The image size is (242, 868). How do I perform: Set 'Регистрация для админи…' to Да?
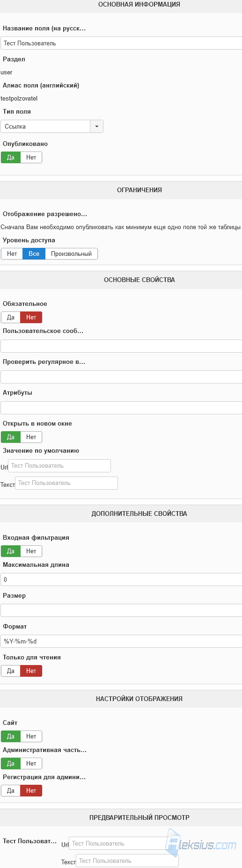pyautogui.click(x=11, y=791)
